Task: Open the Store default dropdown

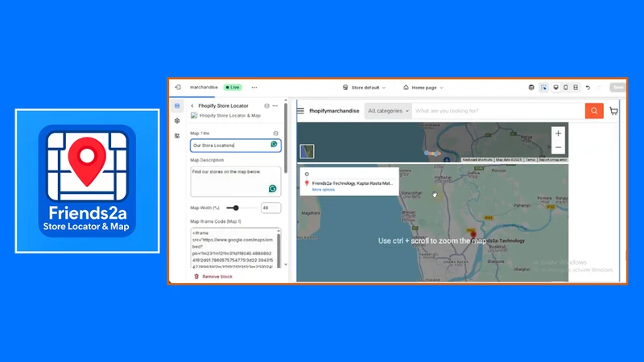Action: (x=364, y=88)
